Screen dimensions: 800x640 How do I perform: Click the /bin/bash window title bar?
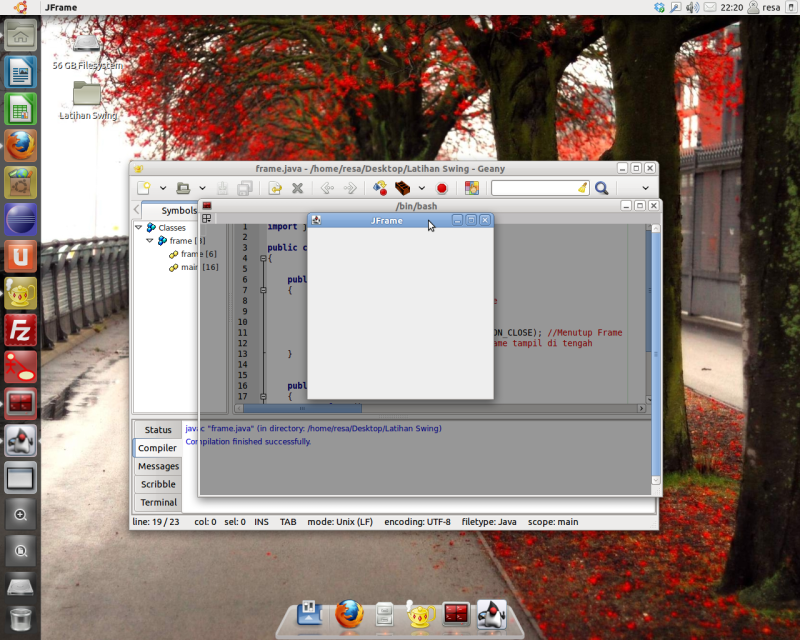coord(416,206)
